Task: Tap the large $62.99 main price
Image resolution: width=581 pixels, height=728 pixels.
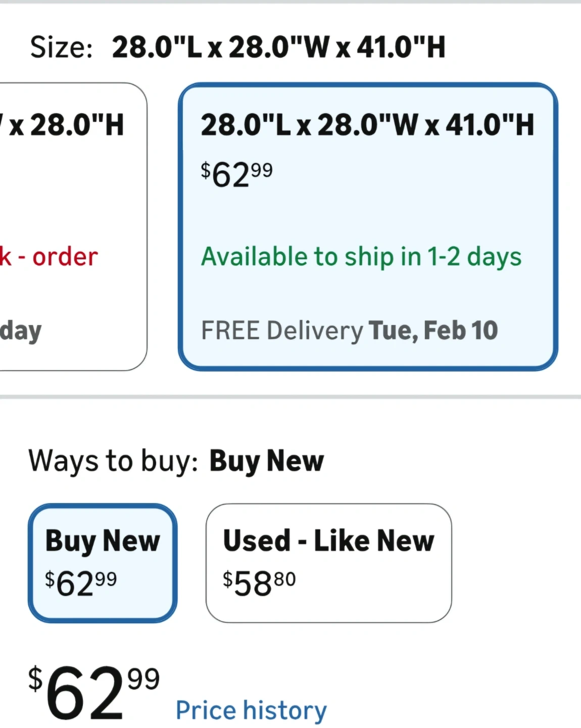Action: pyautogui.click(x=94, y=692)
